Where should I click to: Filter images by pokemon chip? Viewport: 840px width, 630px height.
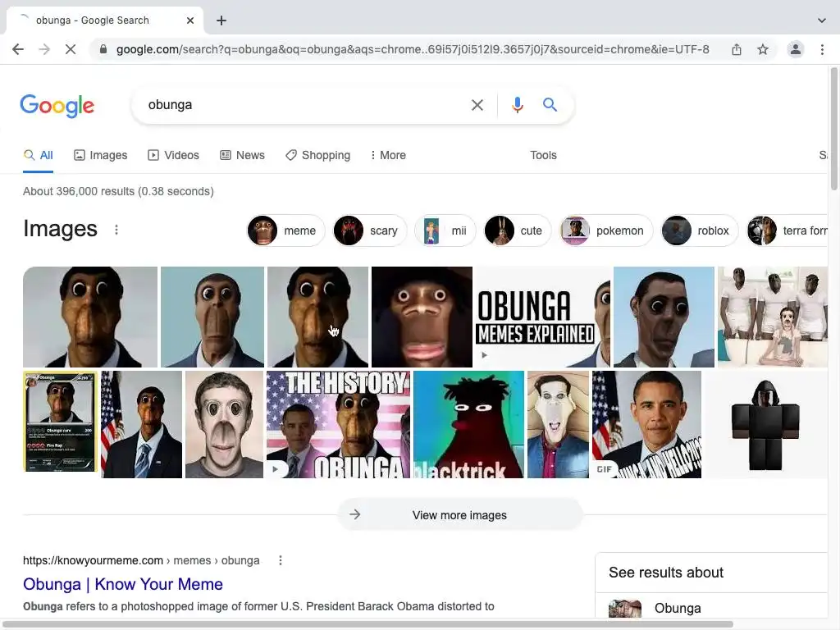tap(606, 231)
